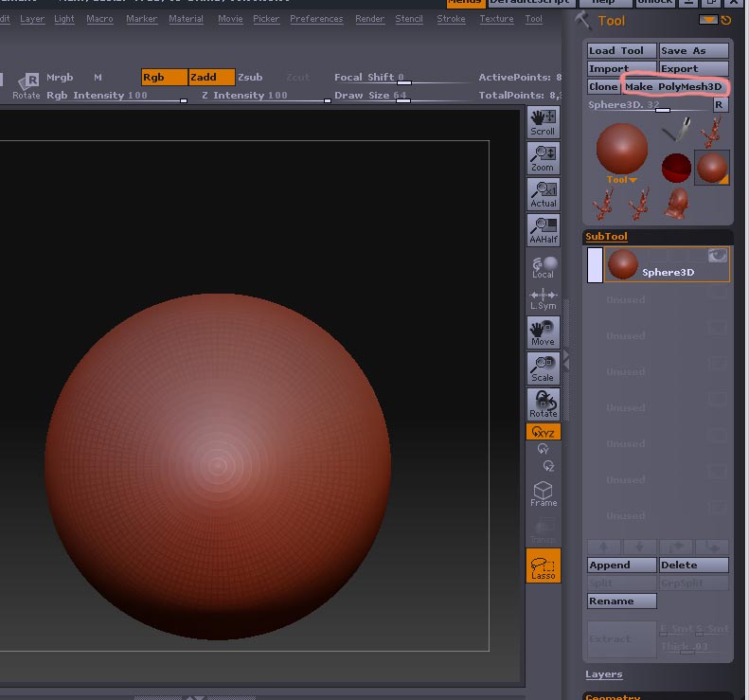This screenshot has height=700, width=749.
Task: Select the head bust tool thumbnail
Action: click(x=676, y=203)
